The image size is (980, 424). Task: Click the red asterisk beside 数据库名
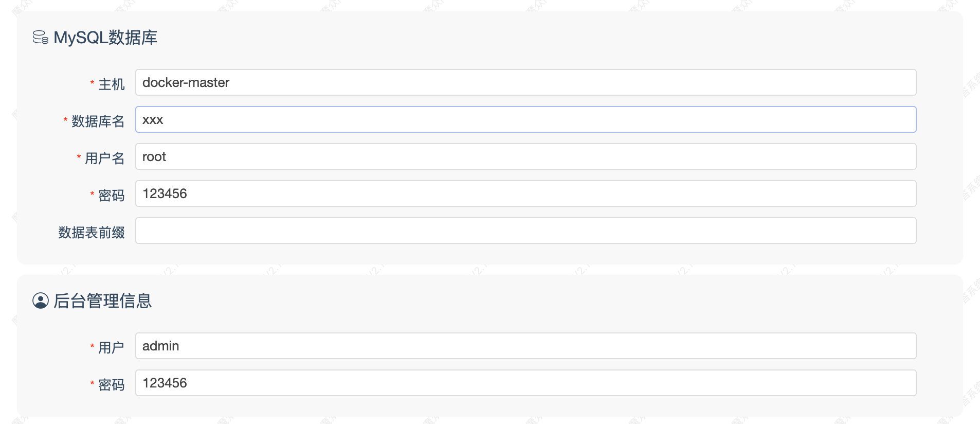[65, 120]
